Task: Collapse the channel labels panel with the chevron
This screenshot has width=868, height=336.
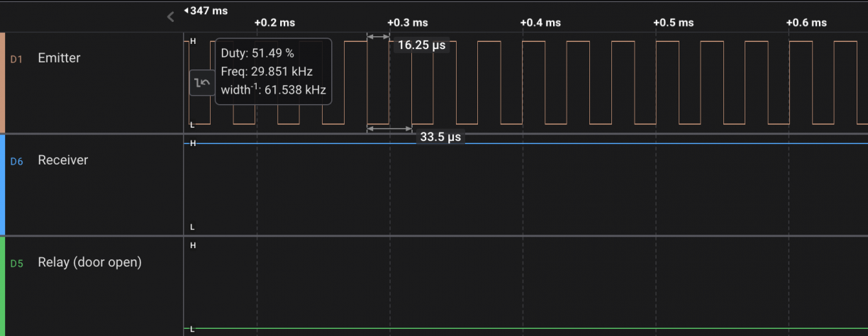Action: click(x=170, y=16)
